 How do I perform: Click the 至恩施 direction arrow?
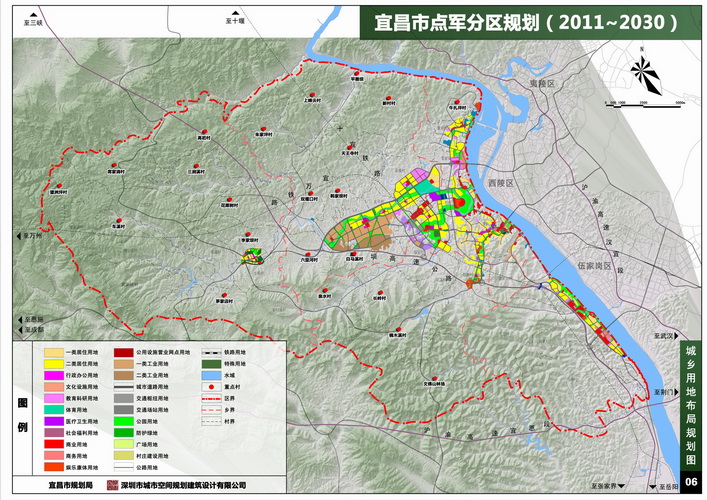pyautogui.click(x=20, y=318)
